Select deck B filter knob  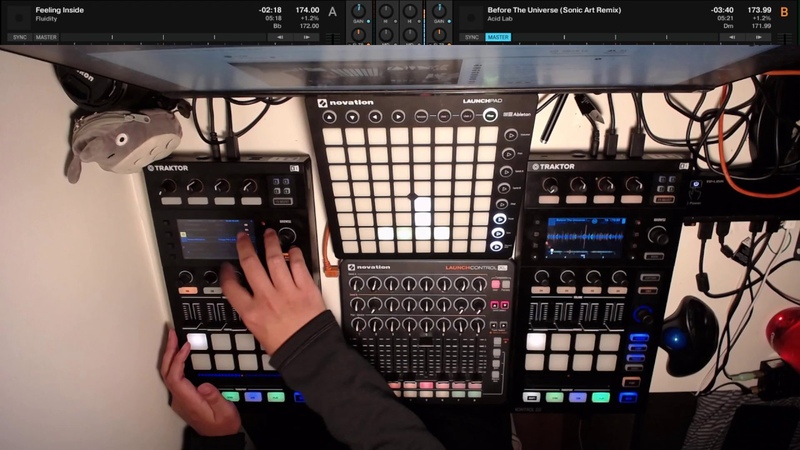point(439,35)
